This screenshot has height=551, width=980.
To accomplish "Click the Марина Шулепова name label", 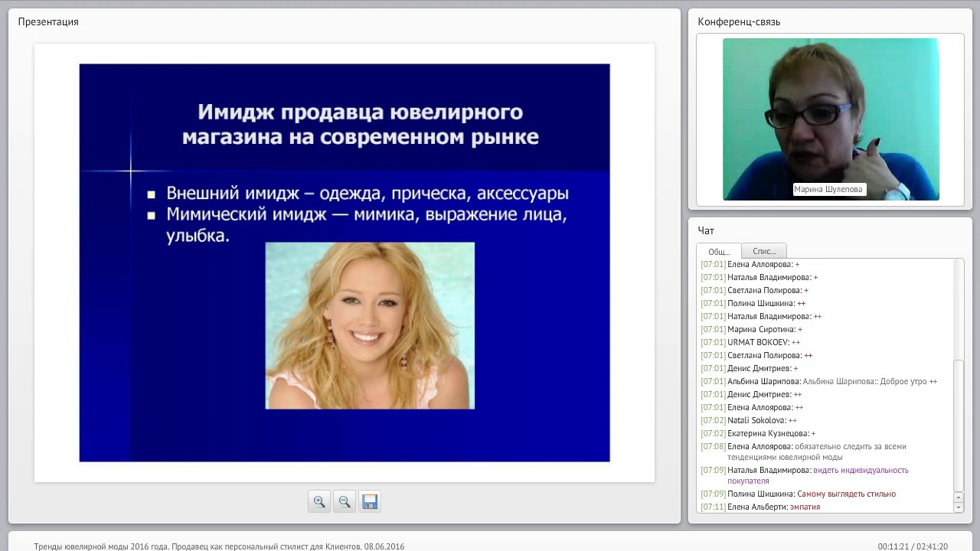I will click(x=828, y=189).
